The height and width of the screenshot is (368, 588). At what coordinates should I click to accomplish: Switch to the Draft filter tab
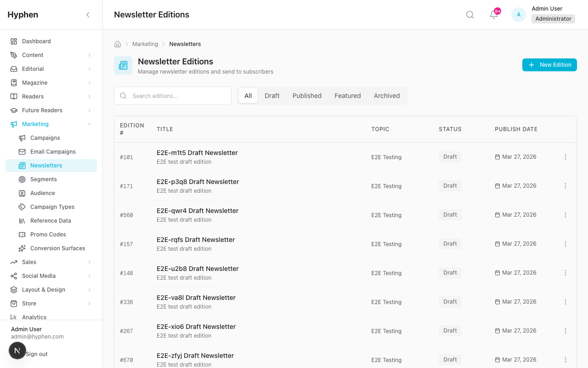click(x=272, y=96)
